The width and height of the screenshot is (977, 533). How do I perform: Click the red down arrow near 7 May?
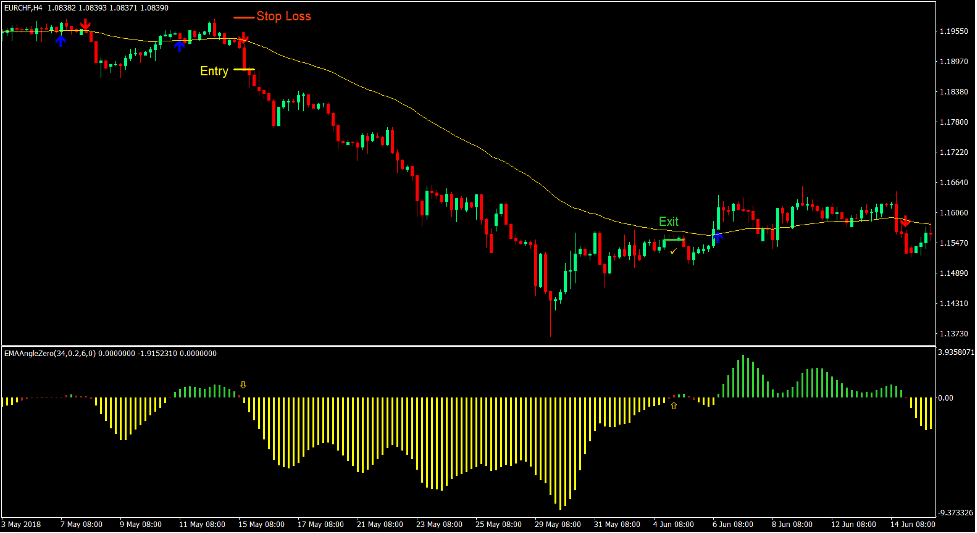[x=85, y=24]
